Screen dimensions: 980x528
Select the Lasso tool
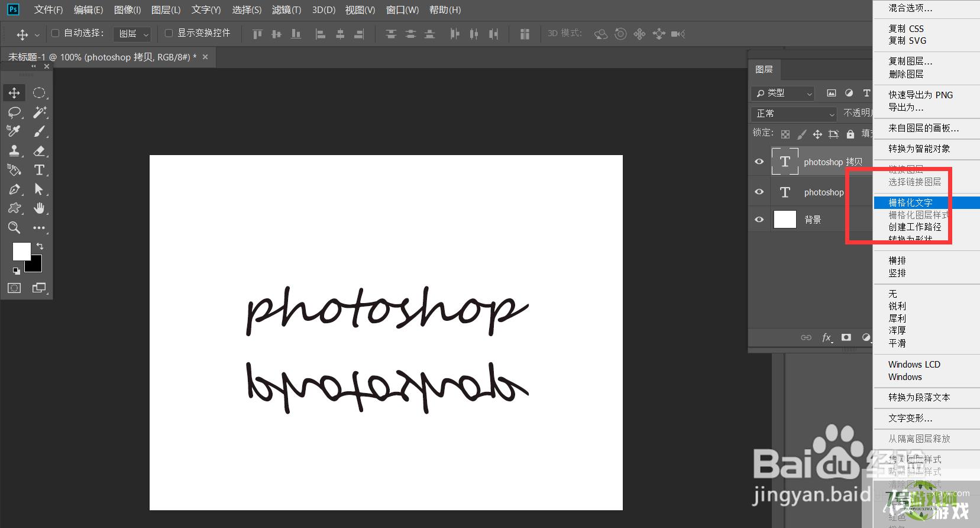coord(14,112)
